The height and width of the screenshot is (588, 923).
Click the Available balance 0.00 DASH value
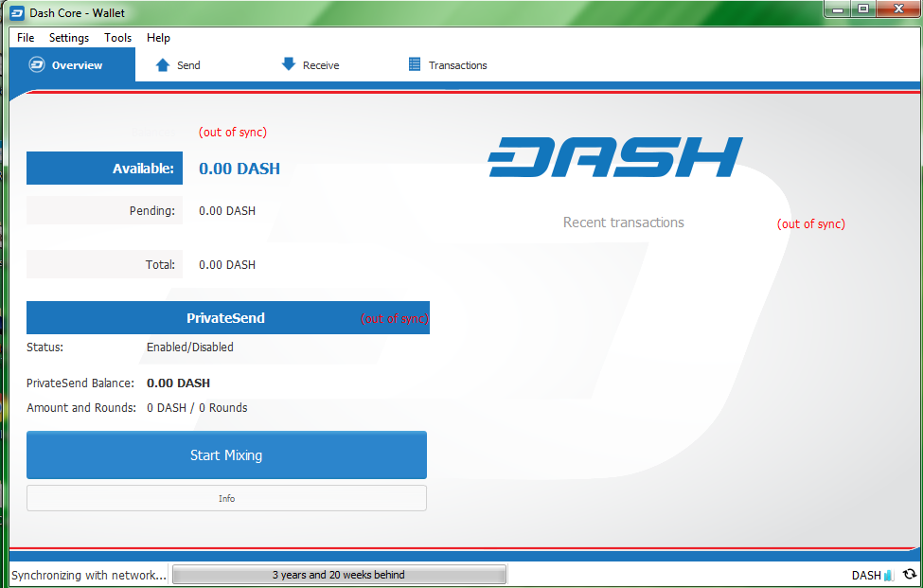click(x=240, y=169)
